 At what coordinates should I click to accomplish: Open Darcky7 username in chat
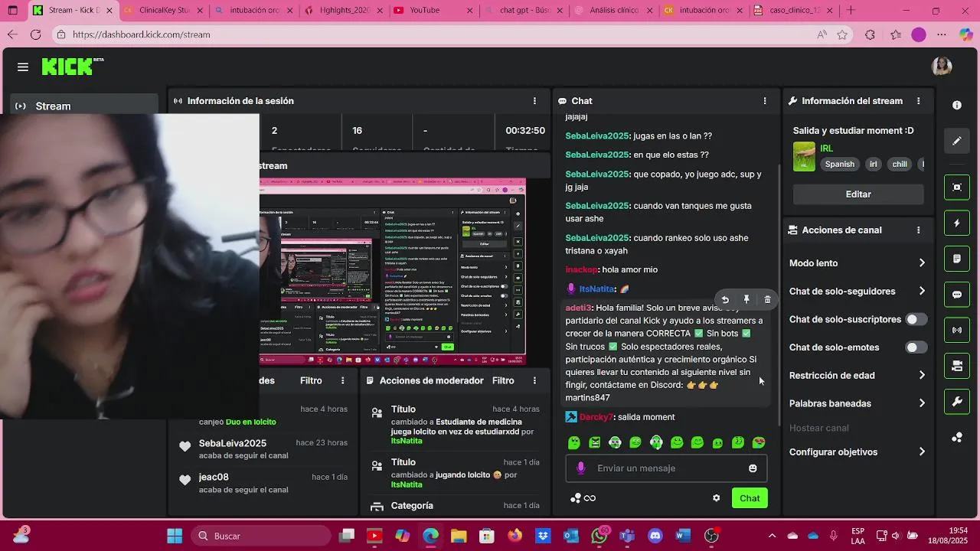tap(596, 417)
